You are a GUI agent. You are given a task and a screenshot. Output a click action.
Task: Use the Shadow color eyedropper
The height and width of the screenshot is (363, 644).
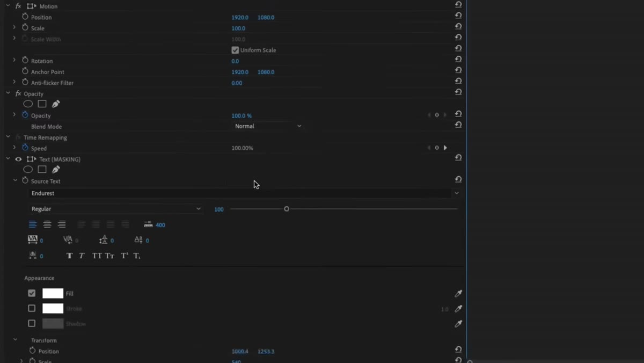[x=458, y=323]
